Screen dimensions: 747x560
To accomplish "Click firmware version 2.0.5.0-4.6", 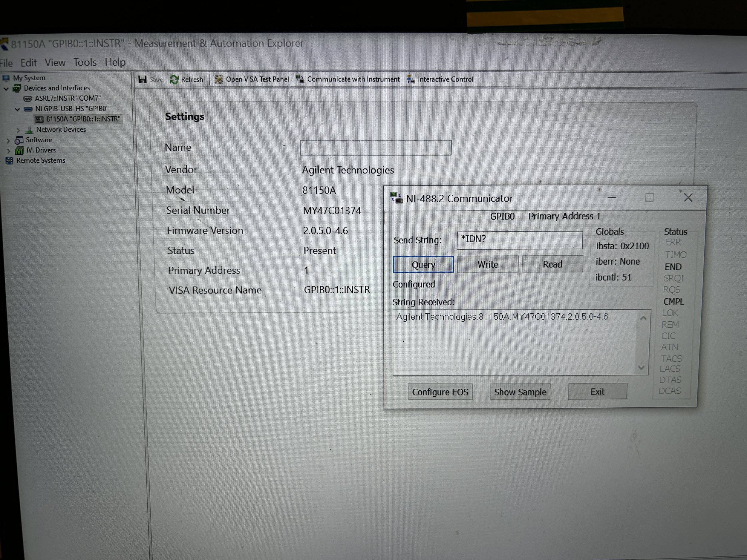I will (325, 231).
